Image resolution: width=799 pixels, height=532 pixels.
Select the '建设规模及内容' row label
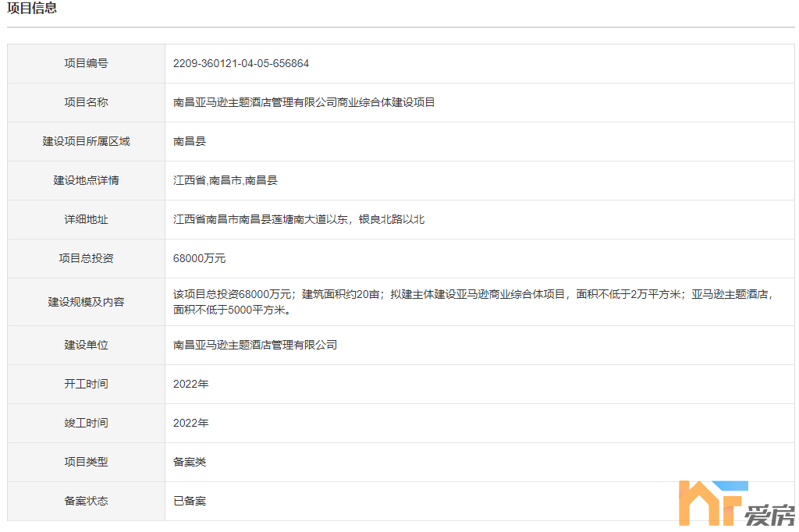pos(86,302)
